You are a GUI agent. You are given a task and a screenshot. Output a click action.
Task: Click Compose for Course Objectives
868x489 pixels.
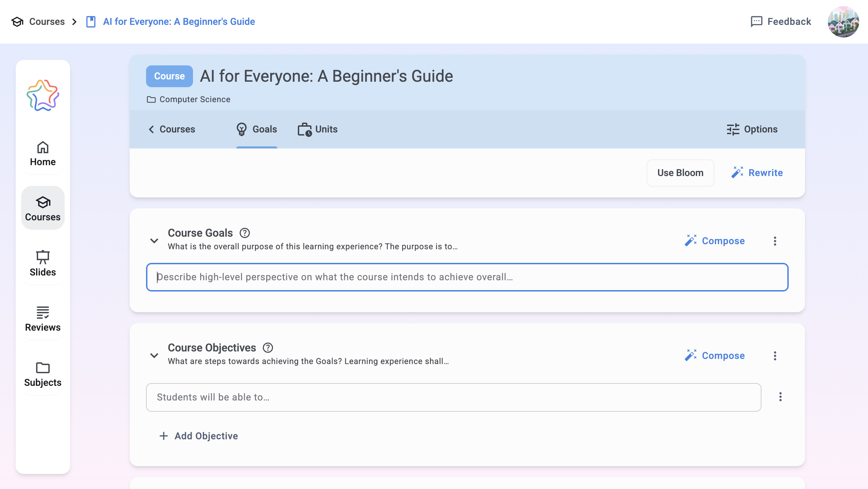(x=715, y=356)
